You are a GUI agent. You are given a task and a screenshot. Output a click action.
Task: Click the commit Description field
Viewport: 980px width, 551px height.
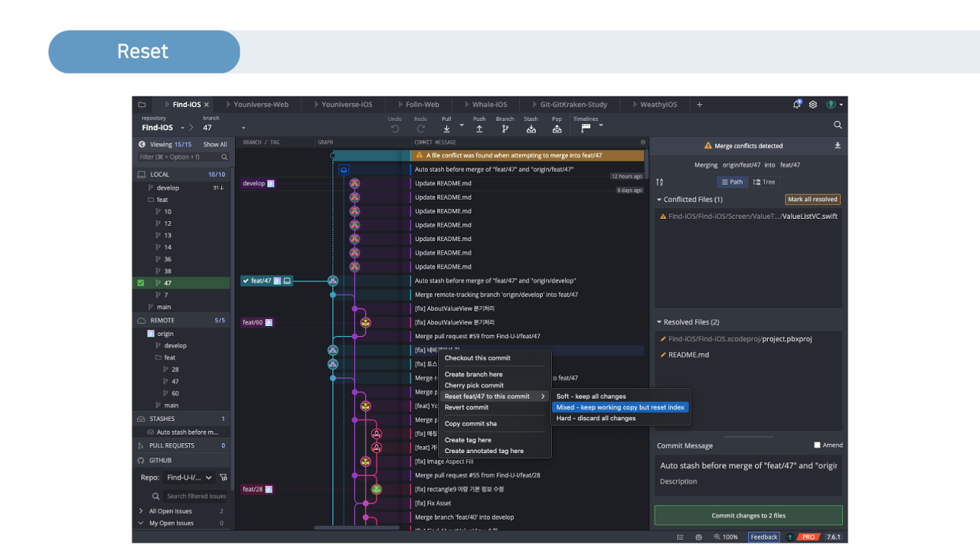[x=749, y=482]
